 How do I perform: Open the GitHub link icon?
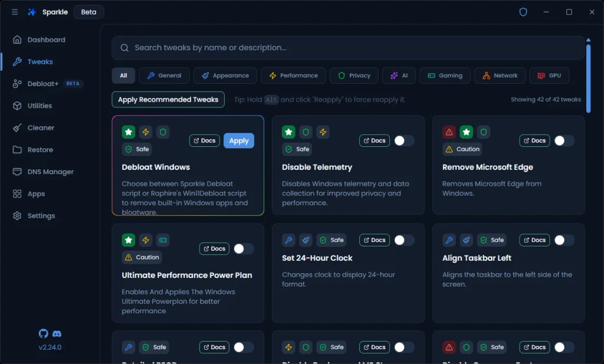[44, 333]
